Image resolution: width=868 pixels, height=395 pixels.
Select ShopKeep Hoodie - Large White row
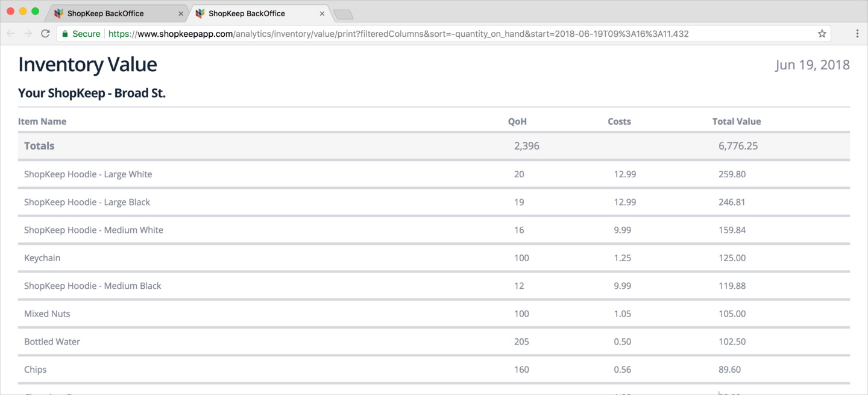tap(434, 174)
